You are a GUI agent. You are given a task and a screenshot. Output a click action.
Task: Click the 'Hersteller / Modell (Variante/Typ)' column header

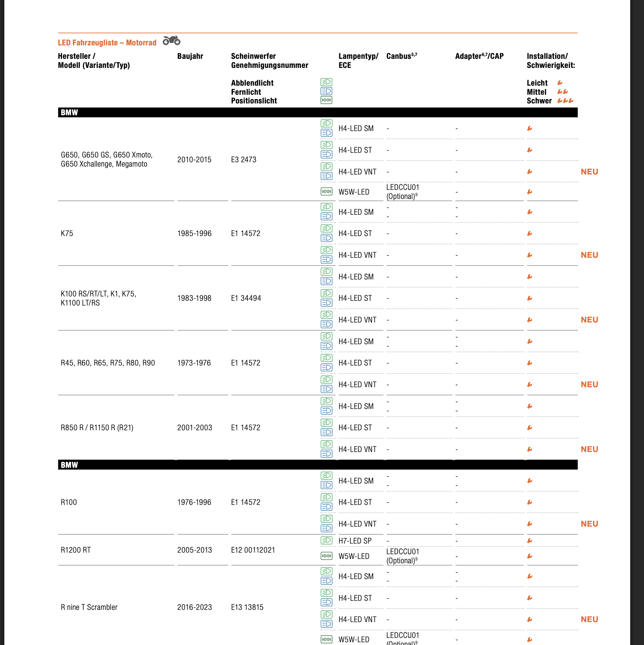coord(94,61)
